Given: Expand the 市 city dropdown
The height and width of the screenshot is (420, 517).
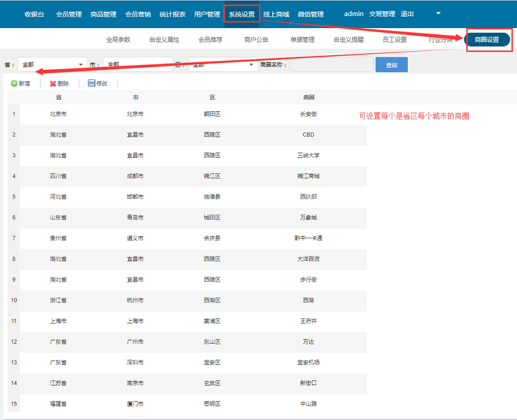Looking at the screenshot, I should point(137,65).
